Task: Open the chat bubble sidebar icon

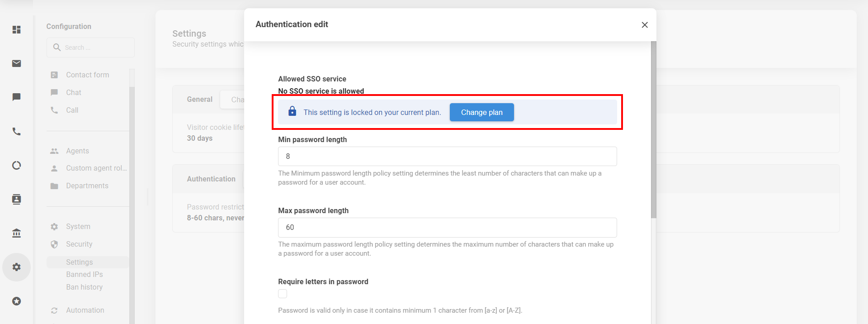Action: tap(17, 97)
